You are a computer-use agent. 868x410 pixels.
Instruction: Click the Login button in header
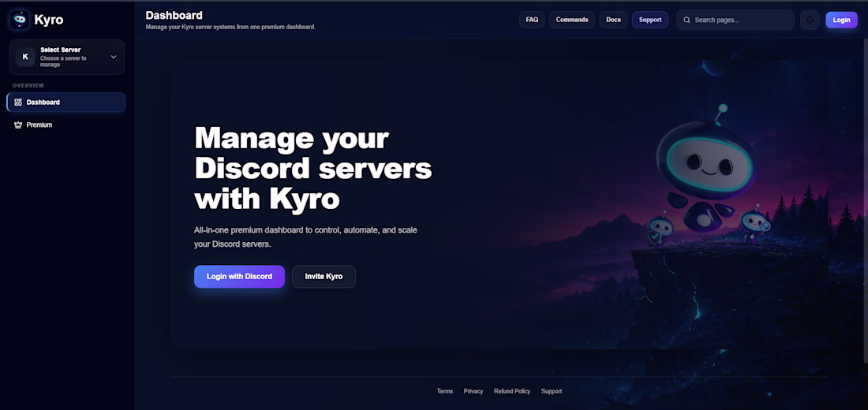[x=841, y=20]
